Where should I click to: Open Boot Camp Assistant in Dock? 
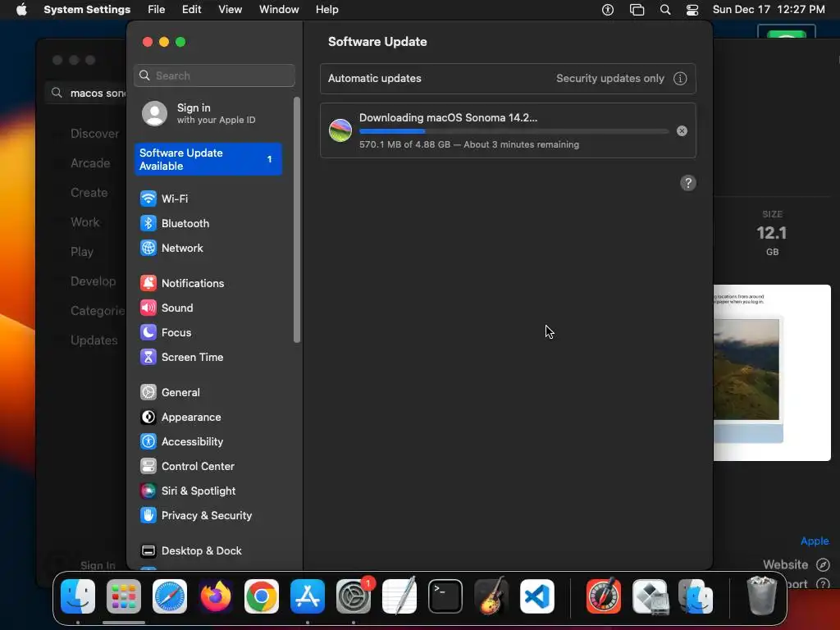pos(650,596)
